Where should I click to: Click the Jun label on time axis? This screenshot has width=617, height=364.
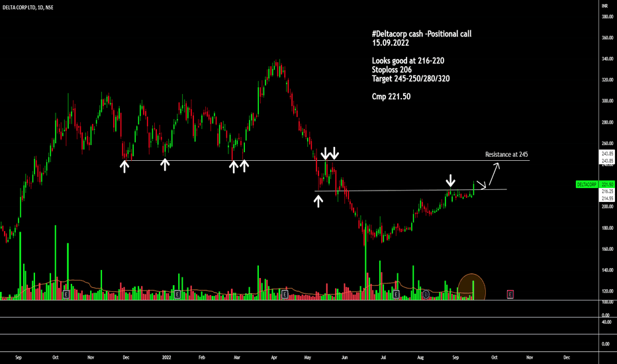click(x=344, y=357)
